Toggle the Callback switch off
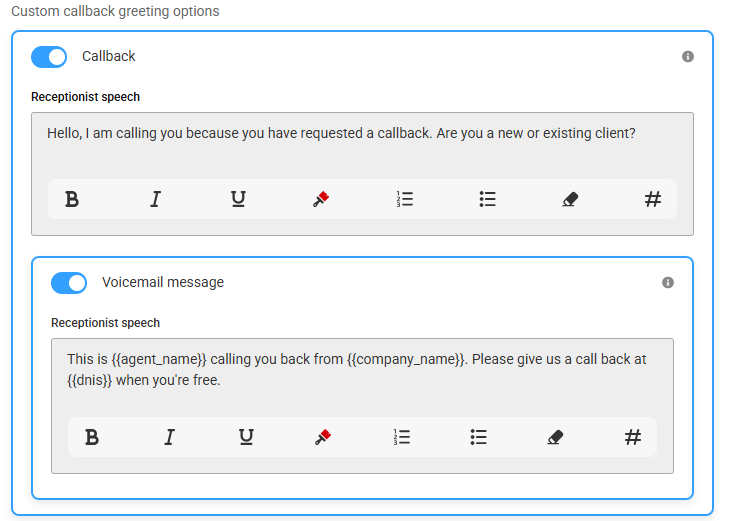The image size is (729, 521). pos(49,57)
